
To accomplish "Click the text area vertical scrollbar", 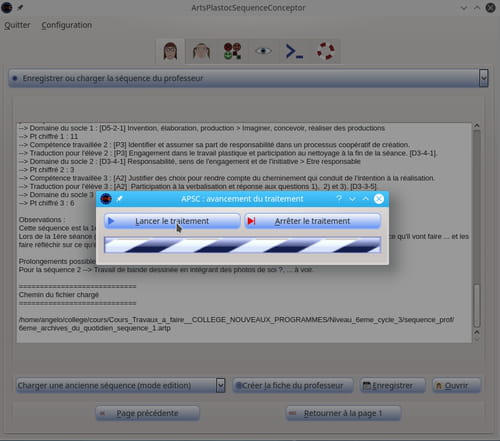I will 477,232.
